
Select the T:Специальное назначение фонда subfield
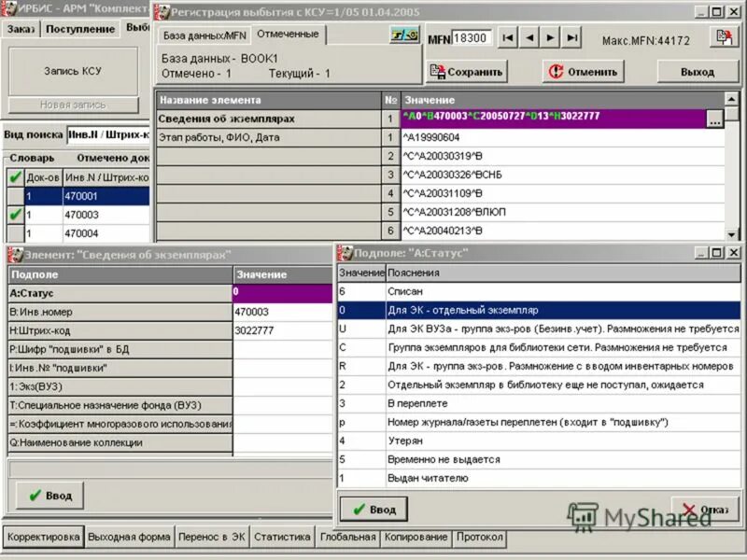click(x=120, y=405)
